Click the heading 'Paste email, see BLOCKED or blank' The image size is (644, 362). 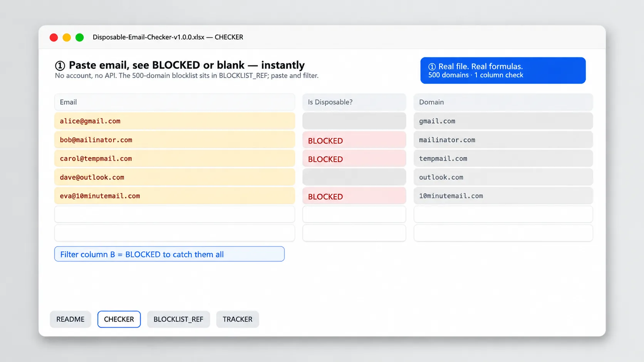[157, 65]
